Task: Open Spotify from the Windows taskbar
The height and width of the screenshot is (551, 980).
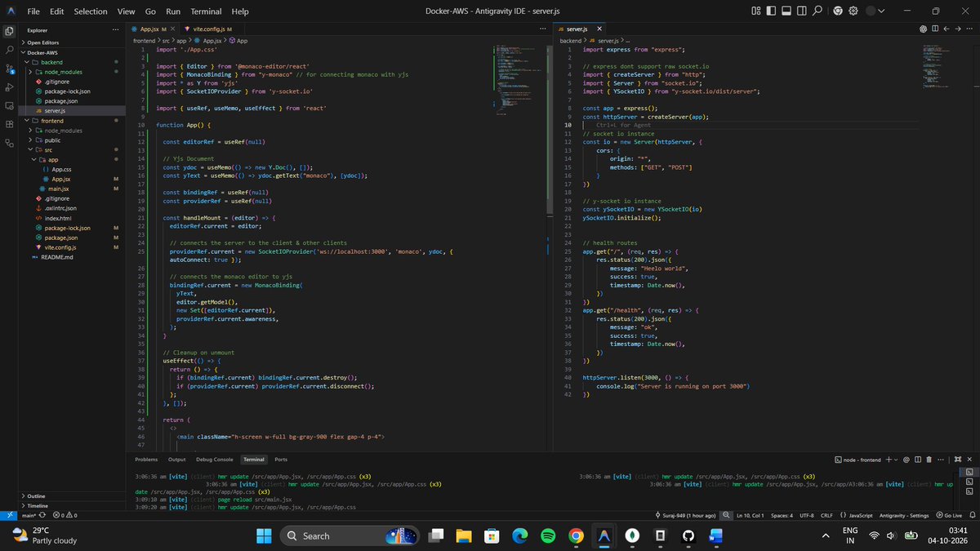Action: pyautogui.click(x=547, y=535)
